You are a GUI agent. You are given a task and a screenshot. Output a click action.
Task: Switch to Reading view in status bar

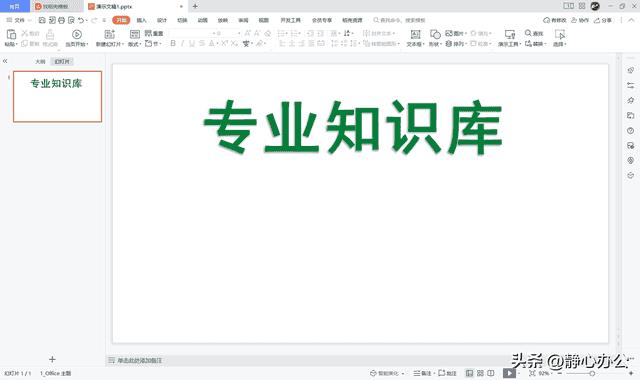pyautogui.click(x=491, y=373)
